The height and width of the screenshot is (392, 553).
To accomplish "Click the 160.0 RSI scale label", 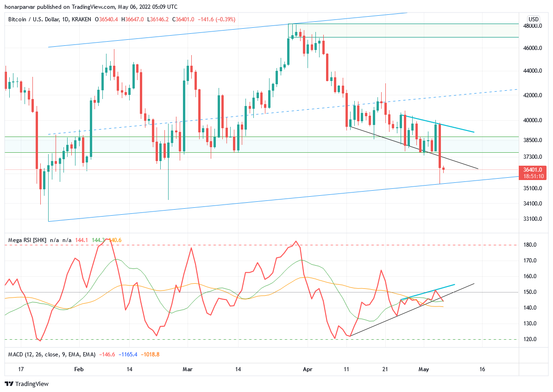I will [530, 276].
